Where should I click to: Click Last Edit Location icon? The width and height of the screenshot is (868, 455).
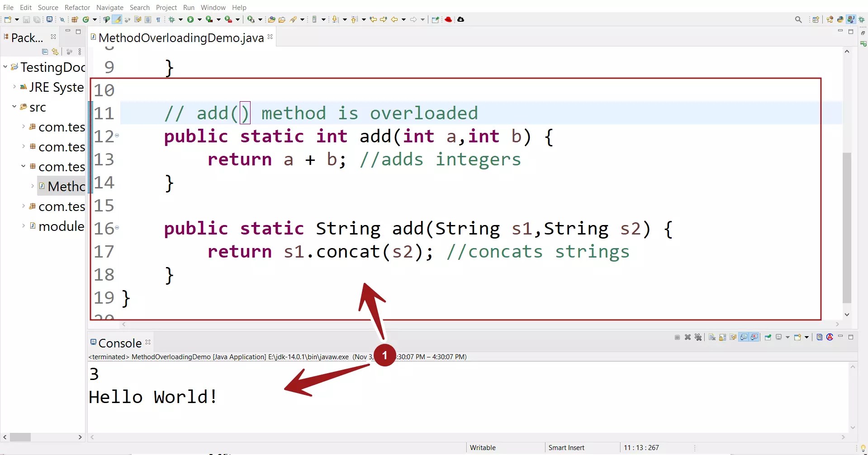click(373, 19)
